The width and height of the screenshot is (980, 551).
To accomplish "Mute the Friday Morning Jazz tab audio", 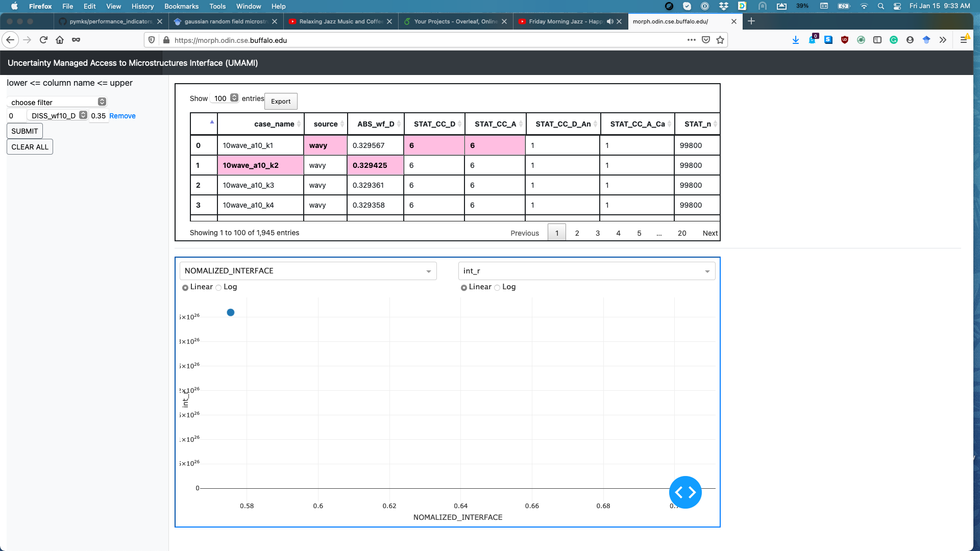I will 610,21.
